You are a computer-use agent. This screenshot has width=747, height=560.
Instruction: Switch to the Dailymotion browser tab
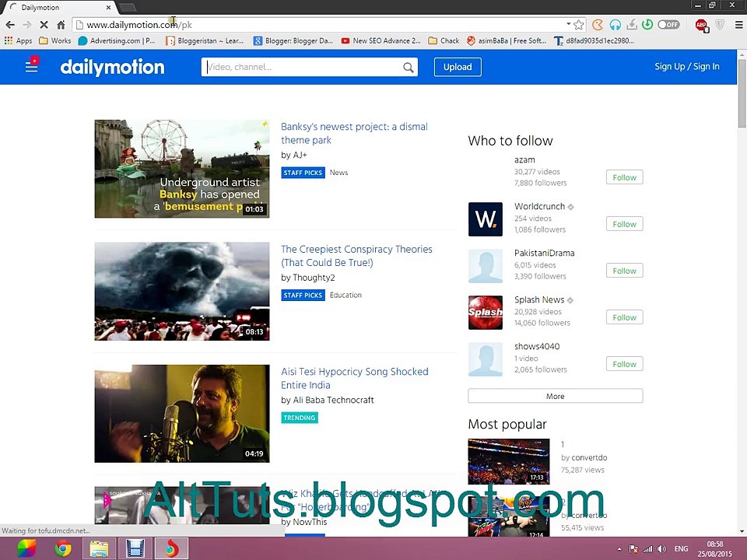click(x=61, y=8)
